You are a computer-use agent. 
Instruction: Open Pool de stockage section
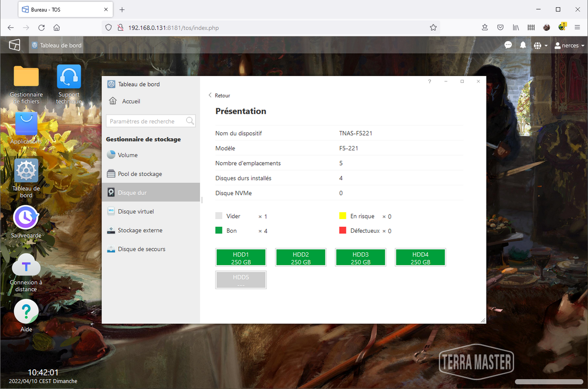click(151, 174)
